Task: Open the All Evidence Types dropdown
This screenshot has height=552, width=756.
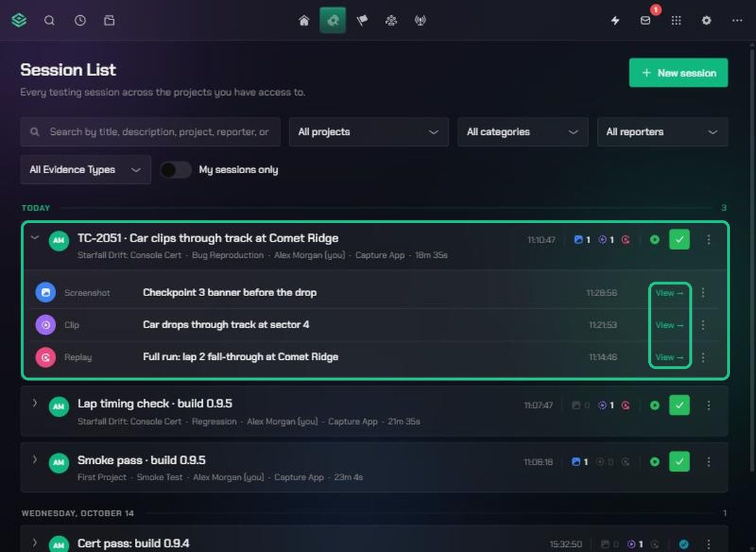Action: coord(86,170)
